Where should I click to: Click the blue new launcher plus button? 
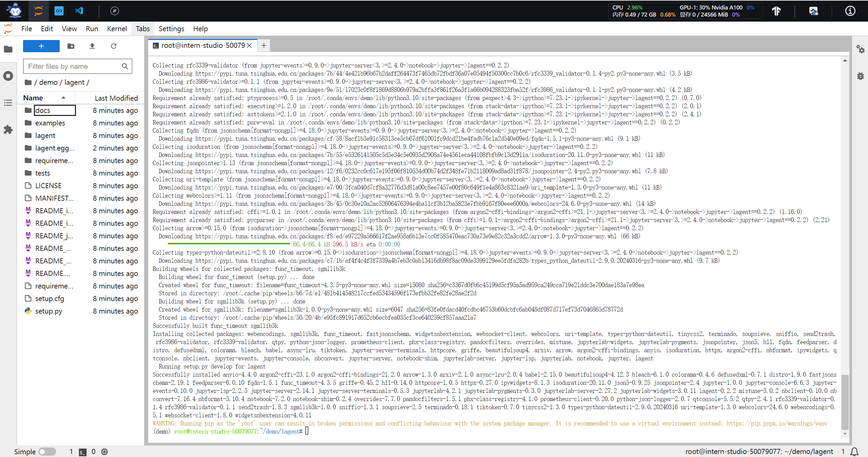point(41,46)
